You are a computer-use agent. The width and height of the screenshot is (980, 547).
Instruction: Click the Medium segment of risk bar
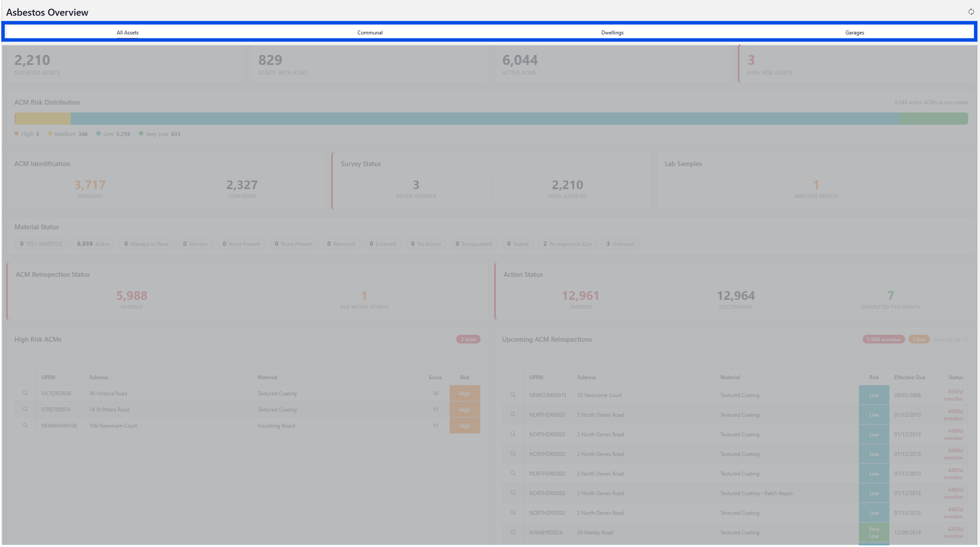click(x=43, y=119)
